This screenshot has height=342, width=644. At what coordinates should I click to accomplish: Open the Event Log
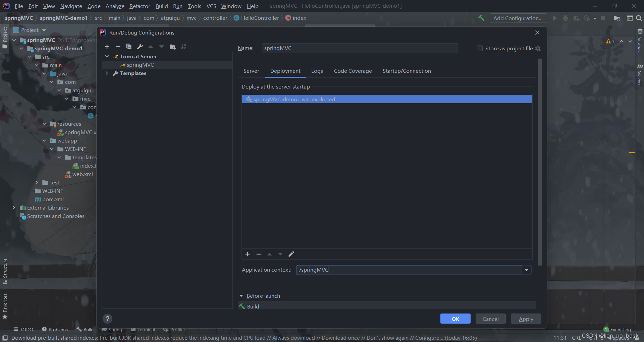[x=617, y=330]
